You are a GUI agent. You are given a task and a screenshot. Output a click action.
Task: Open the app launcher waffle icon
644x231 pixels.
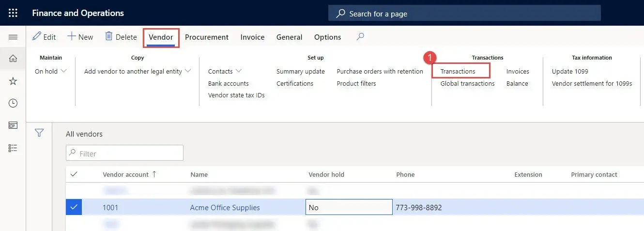[13, 13]
